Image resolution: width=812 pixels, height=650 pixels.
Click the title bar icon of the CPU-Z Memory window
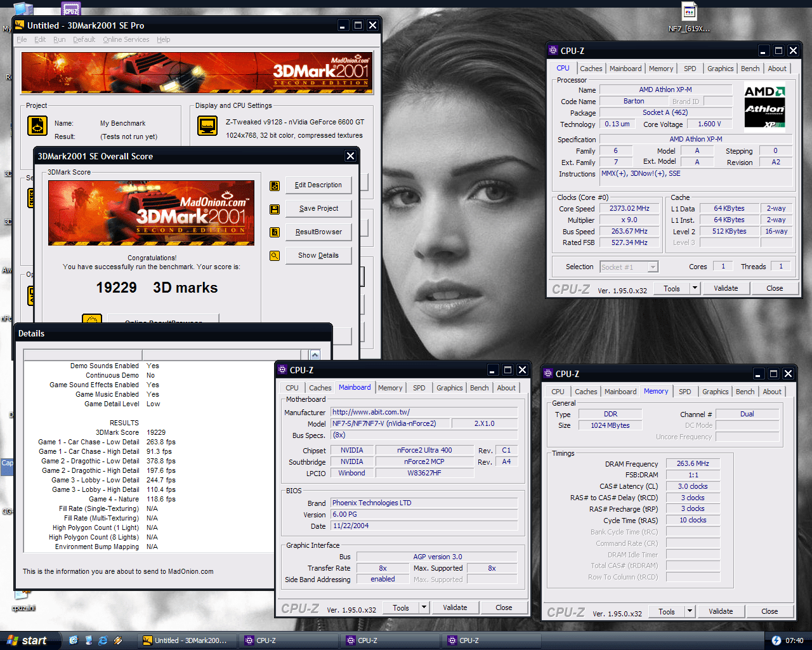click(548, 374)
